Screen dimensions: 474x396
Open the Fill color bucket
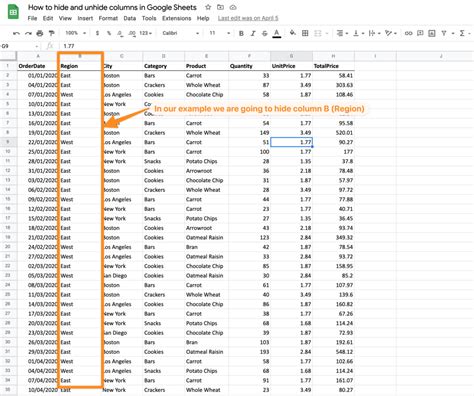coord(293,33)
